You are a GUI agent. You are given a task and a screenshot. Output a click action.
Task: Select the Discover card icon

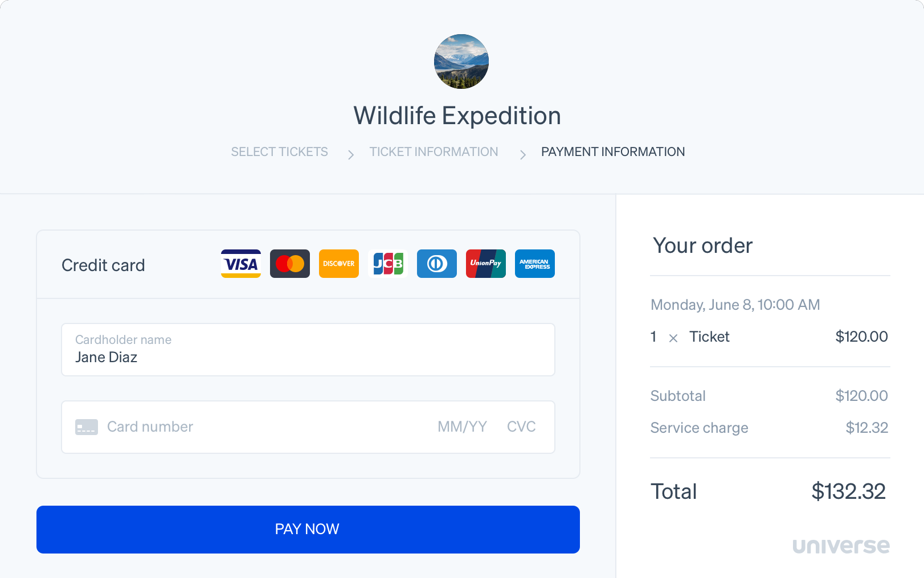(339, 264)
